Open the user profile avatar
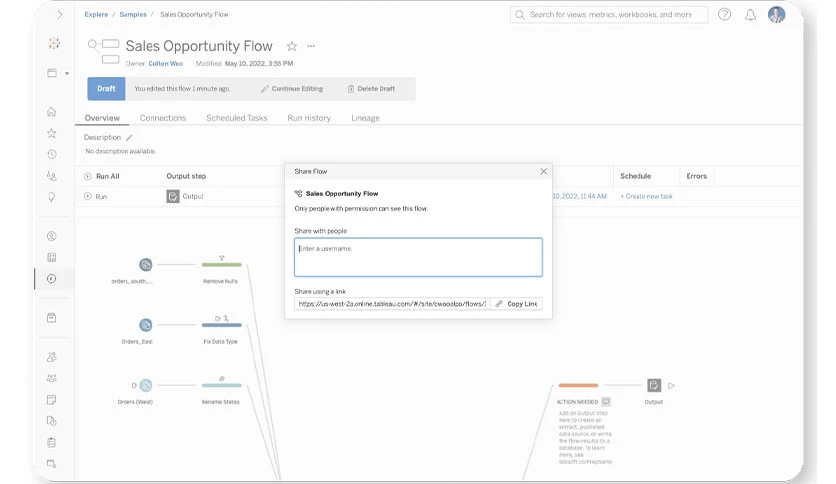The width and height of the screenshot is (836, 484). (x=776, y=14)
